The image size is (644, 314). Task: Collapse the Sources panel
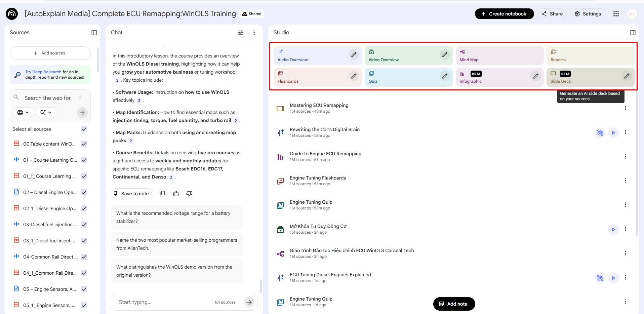click(x=94, y=33)
